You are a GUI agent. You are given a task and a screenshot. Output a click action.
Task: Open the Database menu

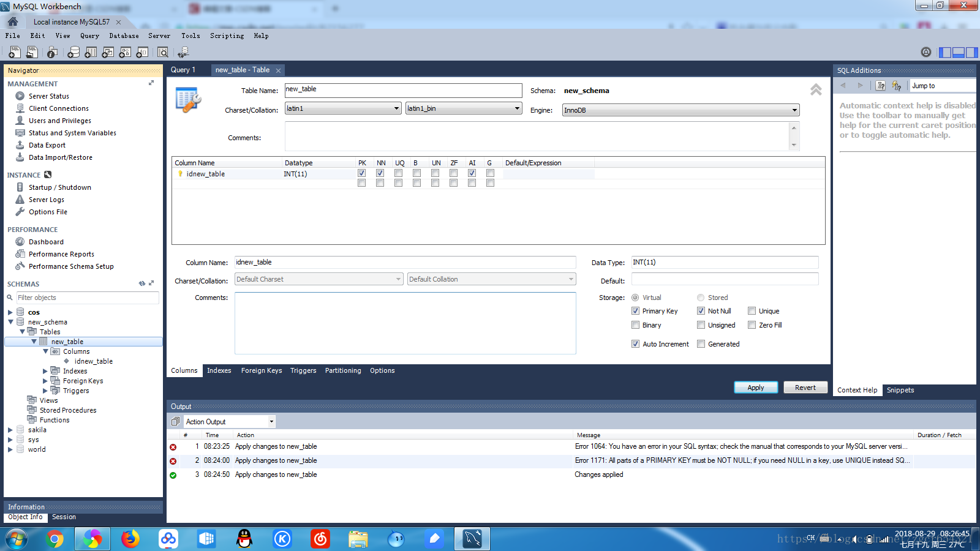tap(124, 36)
